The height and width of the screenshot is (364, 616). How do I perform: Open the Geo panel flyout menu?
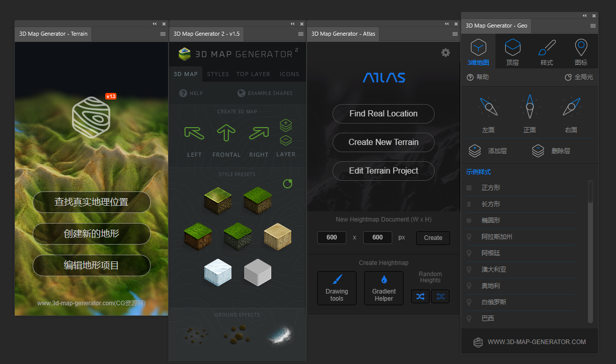[593, 26]
